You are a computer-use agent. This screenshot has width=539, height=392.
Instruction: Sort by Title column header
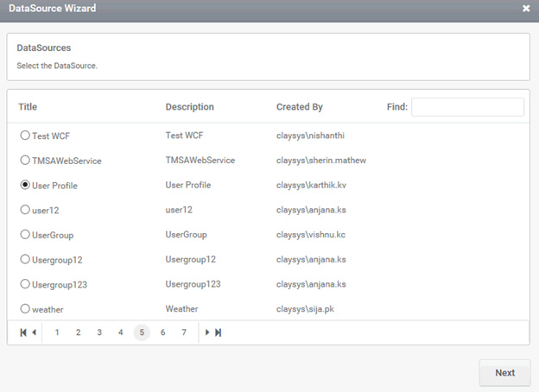pos(28,107)
